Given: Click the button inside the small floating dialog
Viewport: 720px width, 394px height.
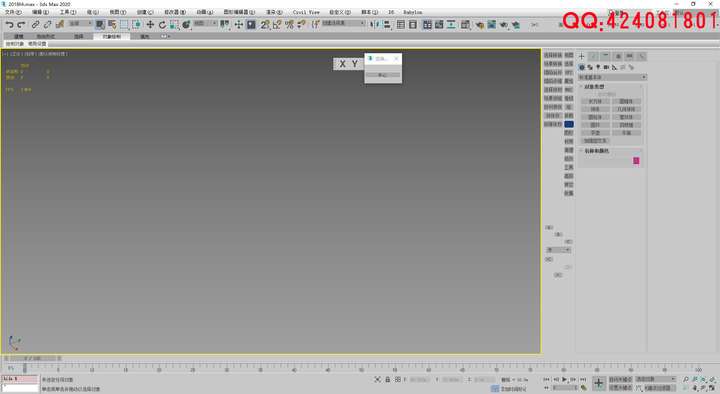Looking at the screenshot, I should pos(382,75).
